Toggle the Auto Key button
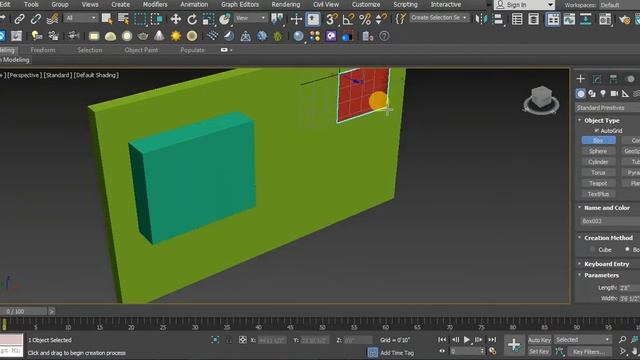This screenshot has width=640, height=360. coord(540,340)
